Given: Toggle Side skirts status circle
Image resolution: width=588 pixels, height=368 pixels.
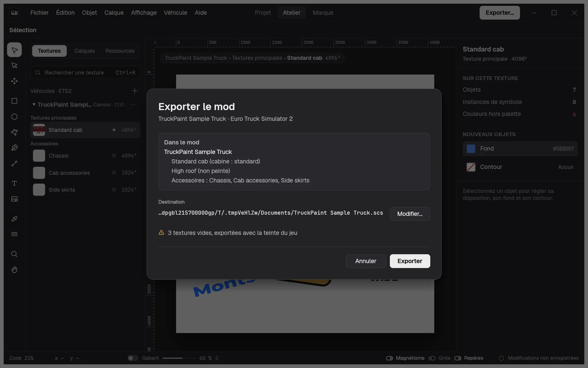Looking at the screenshot, I should pyautogui.click(x=114, y=190).
